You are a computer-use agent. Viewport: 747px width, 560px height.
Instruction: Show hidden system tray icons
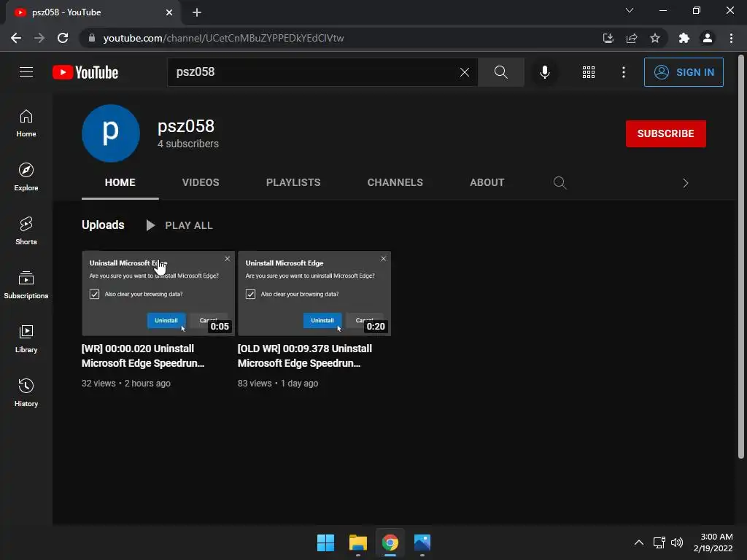pyautogui.click(x=639, y=542)
